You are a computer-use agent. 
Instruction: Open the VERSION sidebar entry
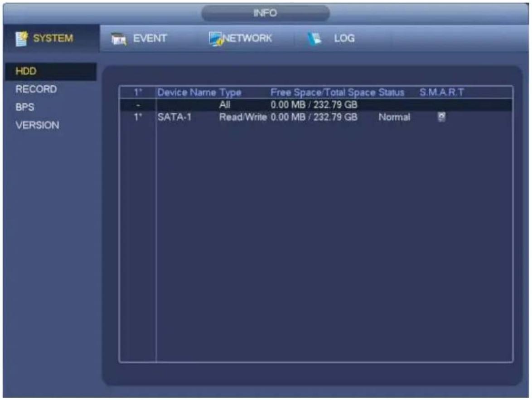[x=37, y=125]
